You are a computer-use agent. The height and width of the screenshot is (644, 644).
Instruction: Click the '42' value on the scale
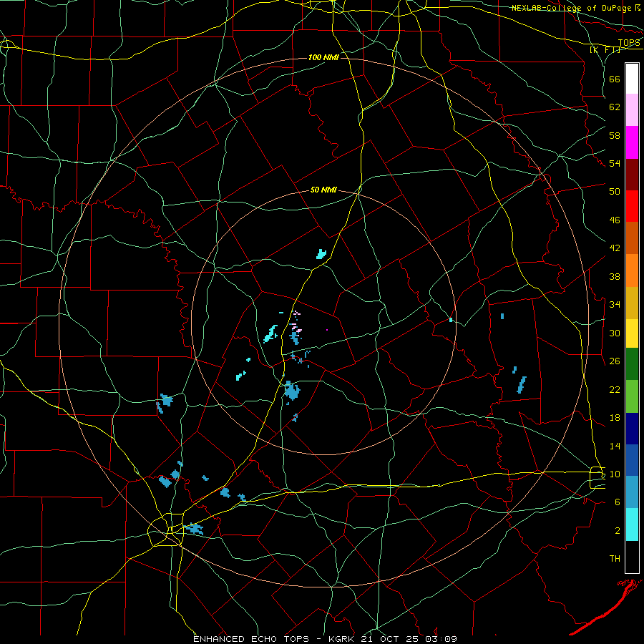coord(615,248)
